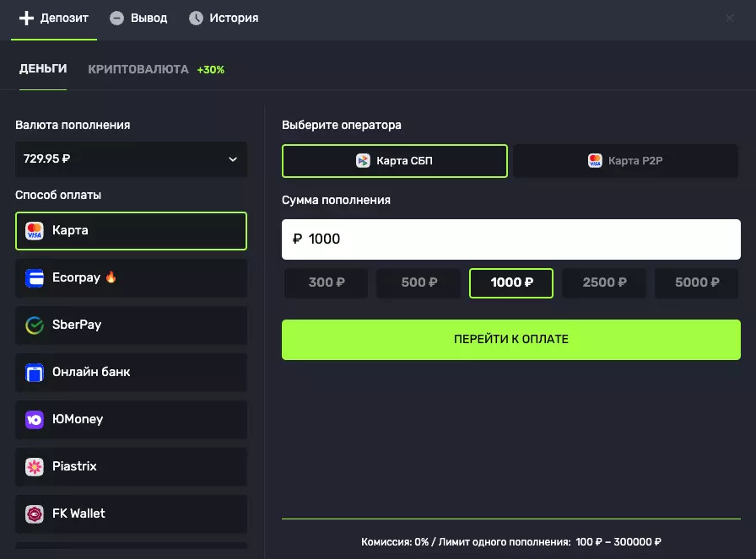756x559 pixels.
Task: Switch to КРИПТОВАЛЮТА payment section
Action: [138, 69]
